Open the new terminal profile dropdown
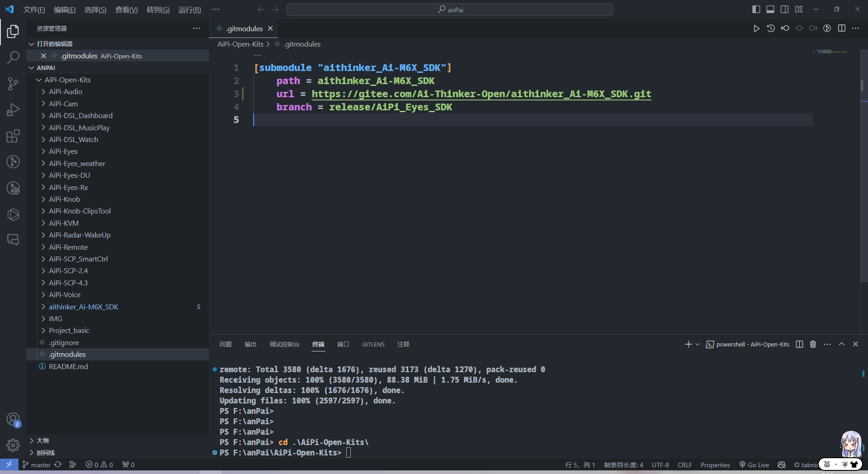This screenshot has width=868, height=474. [x=698, y=344]
